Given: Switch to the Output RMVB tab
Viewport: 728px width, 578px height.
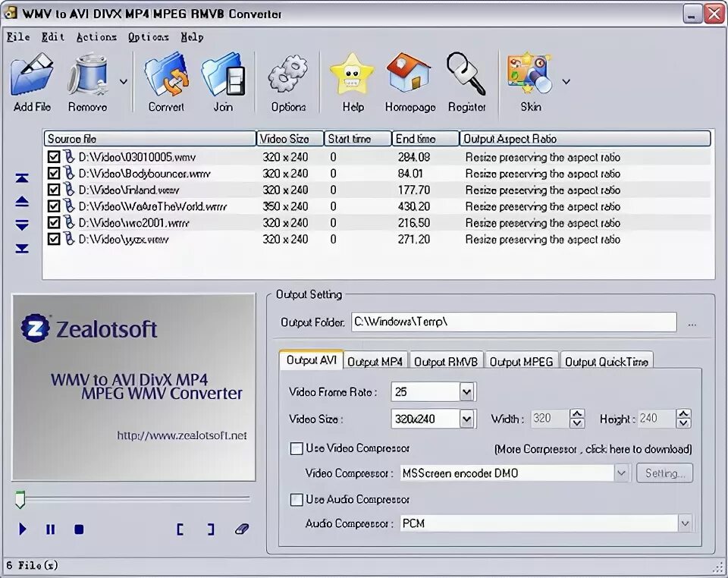Looking at the screenshot, I should 446,362.
